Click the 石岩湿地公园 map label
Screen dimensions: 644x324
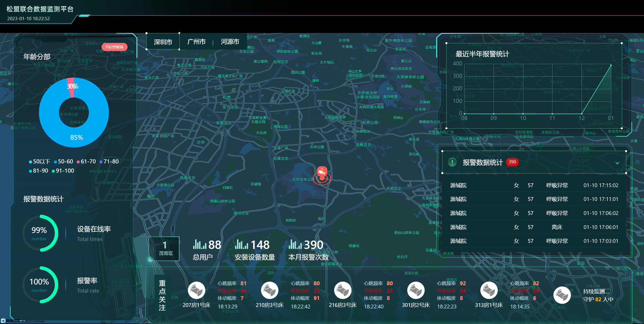coord(303,179)
